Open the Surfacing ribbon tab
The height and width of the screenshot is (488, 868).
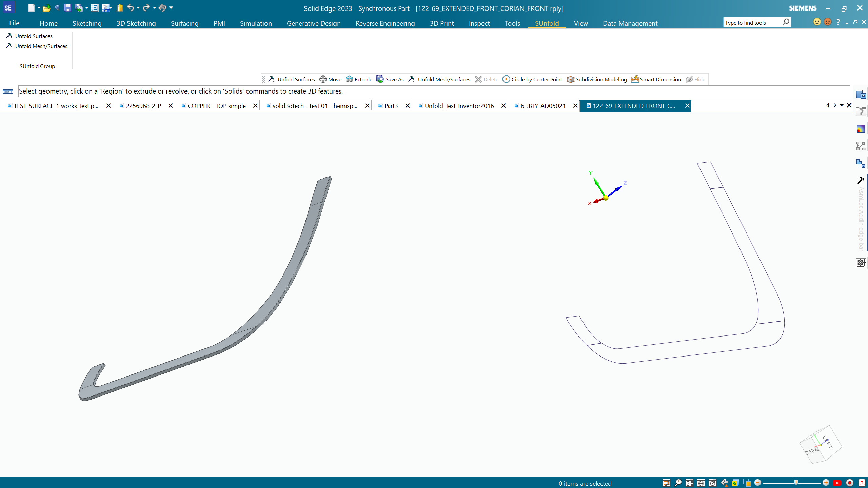point(184,23)
